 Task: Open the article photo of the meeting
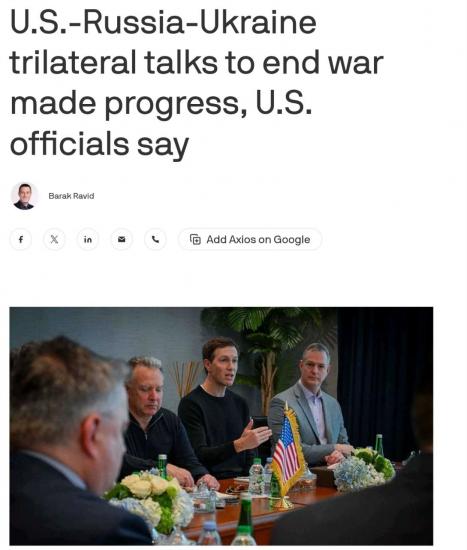[x=221, y=425]
